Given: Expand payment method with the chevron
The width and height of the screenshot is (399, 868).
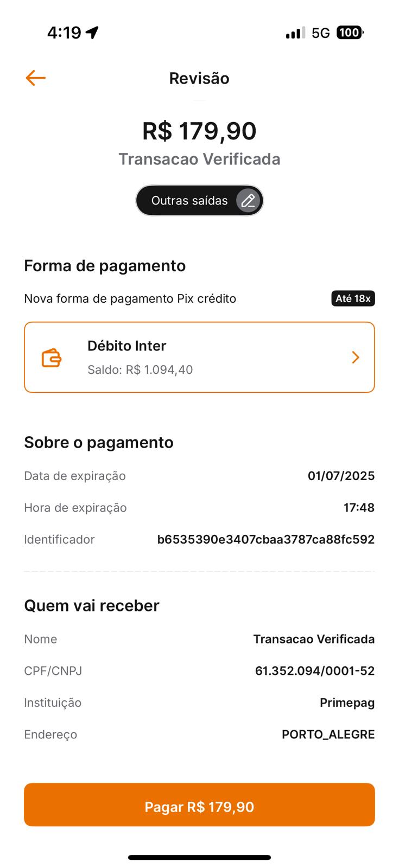Looking at the screenshot, I should coord(356,358).
